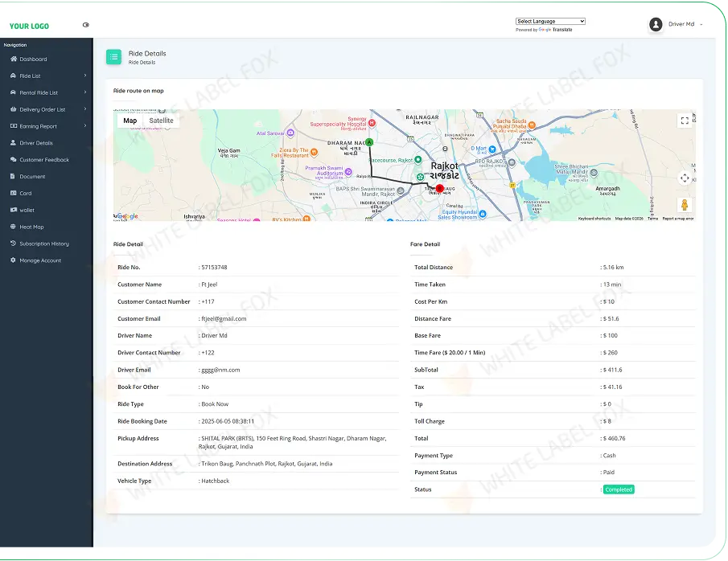Click the D Mart map pin

tap(492, 149)
